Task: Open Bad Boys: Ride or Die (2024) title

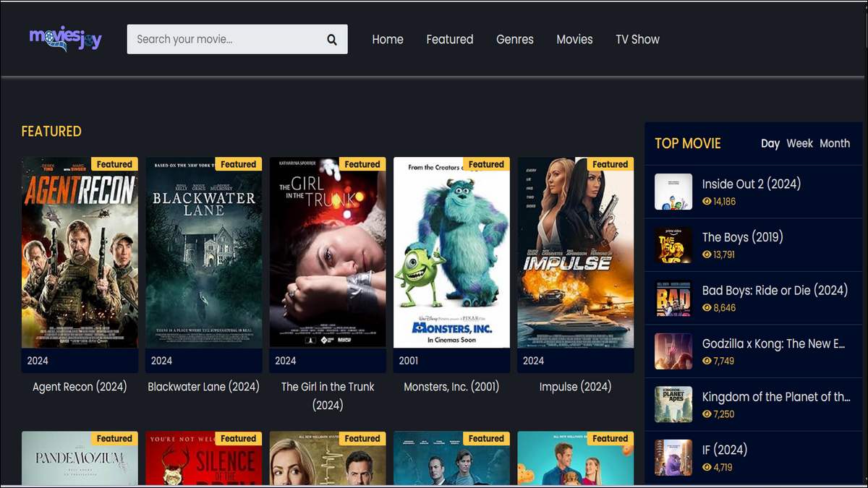Action: point(775,290)
